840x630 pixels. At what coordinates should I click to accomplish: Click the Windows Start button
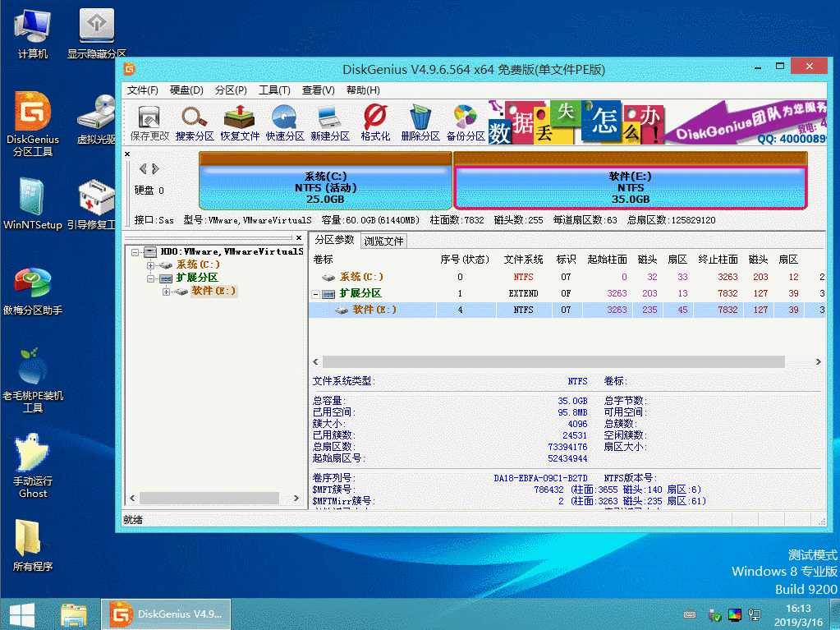point(21,614)
